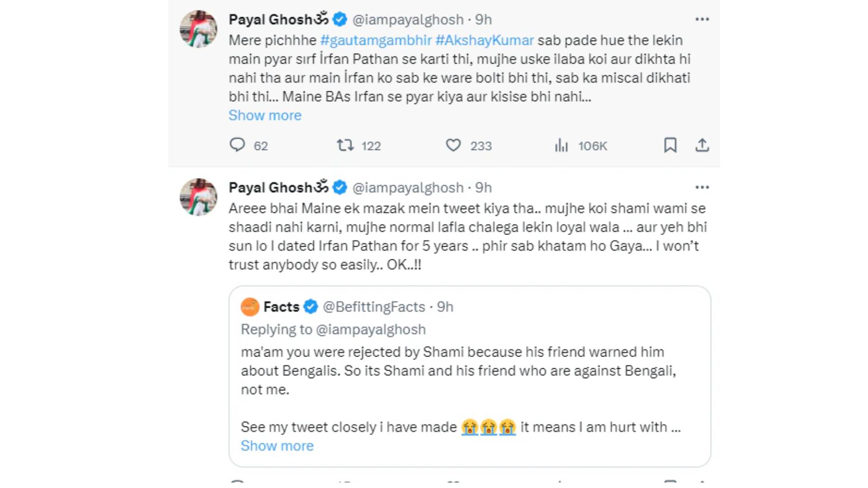Image resolution: width=868 pixels, height=488 pixels.
Task: Retweet the first tweet with 122 reposts
Action: 345,145
